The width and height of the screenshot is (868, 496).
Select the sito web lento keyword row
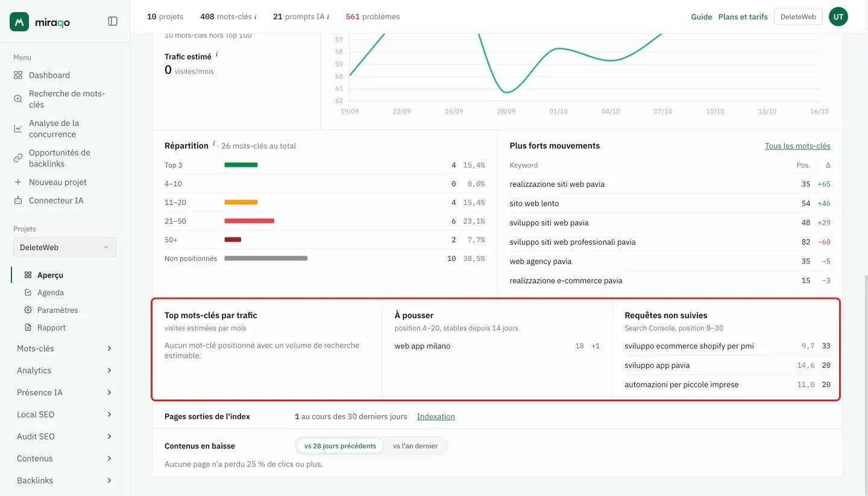tap(670, 204)
